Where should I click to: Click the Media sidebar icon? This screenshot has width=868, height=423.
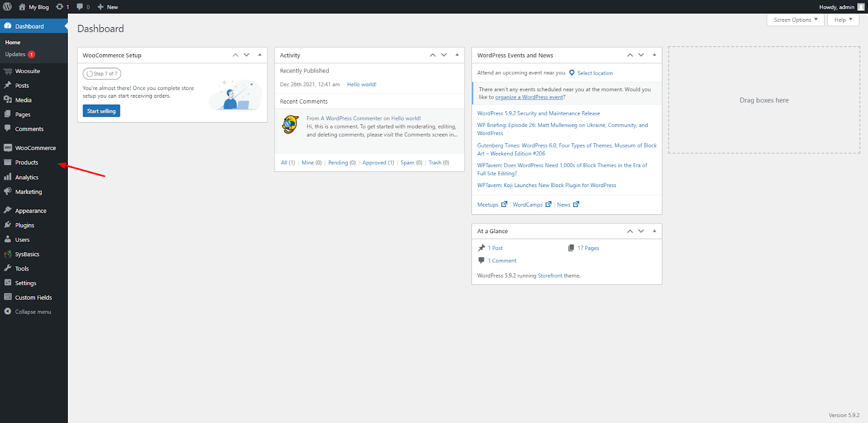8,100
